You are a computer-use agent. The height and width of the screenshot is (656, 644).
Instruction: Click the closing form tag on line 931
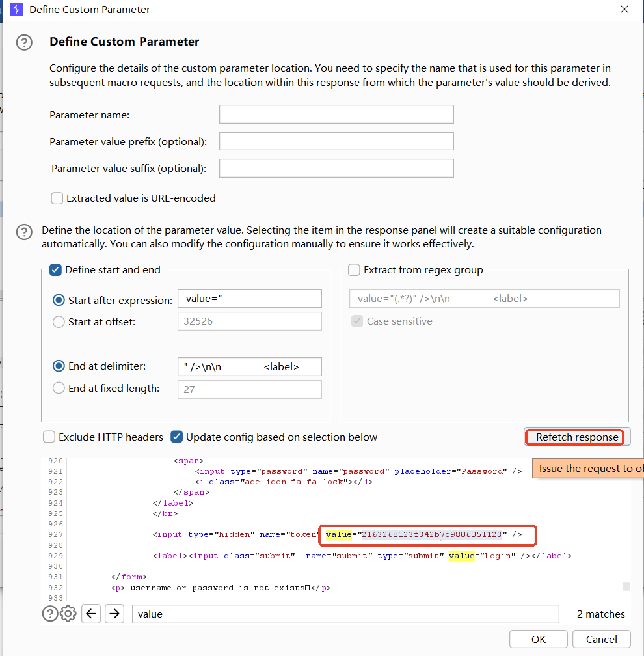(x=129, y=577)
